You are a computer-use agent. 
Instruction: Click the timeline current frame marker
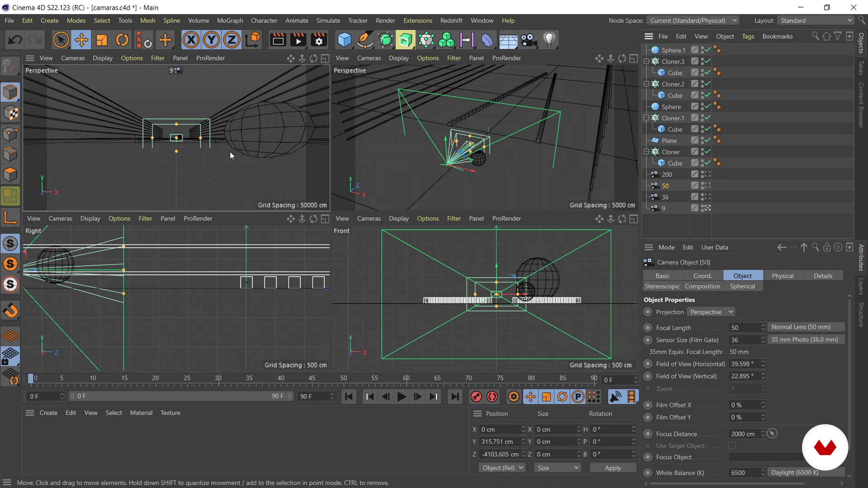tap(31, 379)
